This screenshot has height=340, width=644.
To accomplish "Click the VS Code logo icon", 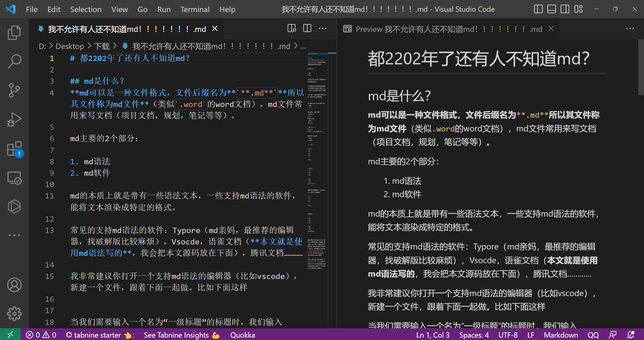I will click(x=11, y=9).
